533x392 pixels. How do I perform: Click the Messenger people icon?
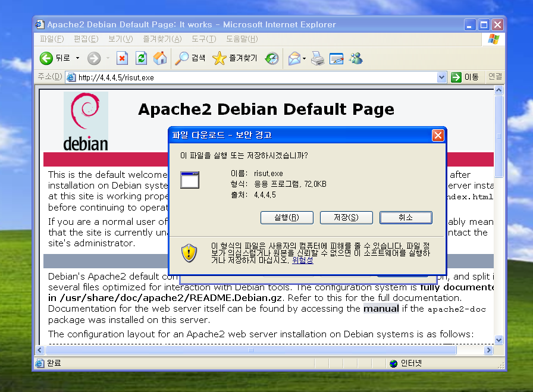(x=356, y=58)
